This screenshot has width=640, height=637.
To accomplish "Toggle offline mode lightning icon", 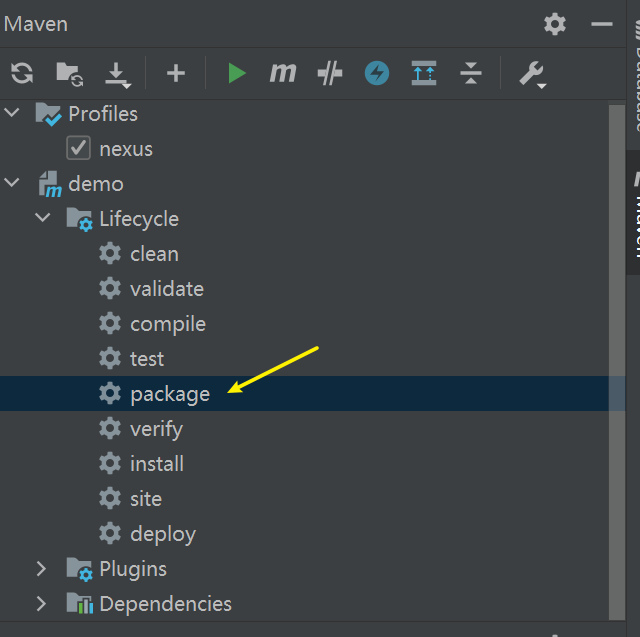I will tap(377, 73).
